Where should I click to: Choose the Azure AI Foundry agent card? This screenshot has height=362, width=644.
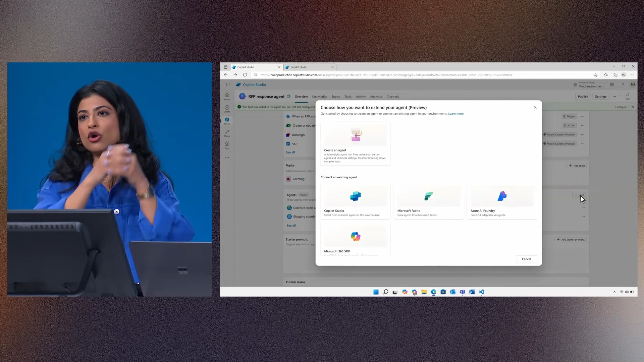(502, 201)
